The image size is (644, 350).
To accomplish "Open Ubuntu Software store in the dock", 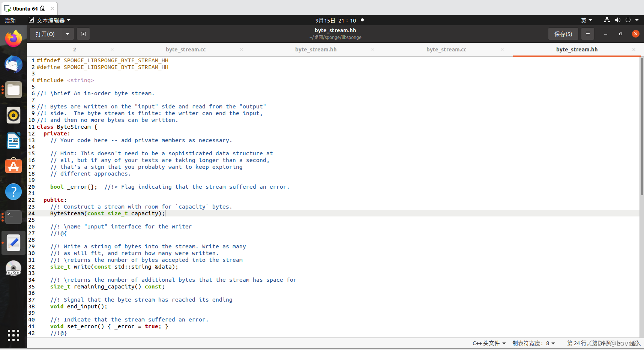I will pos(14,166).
